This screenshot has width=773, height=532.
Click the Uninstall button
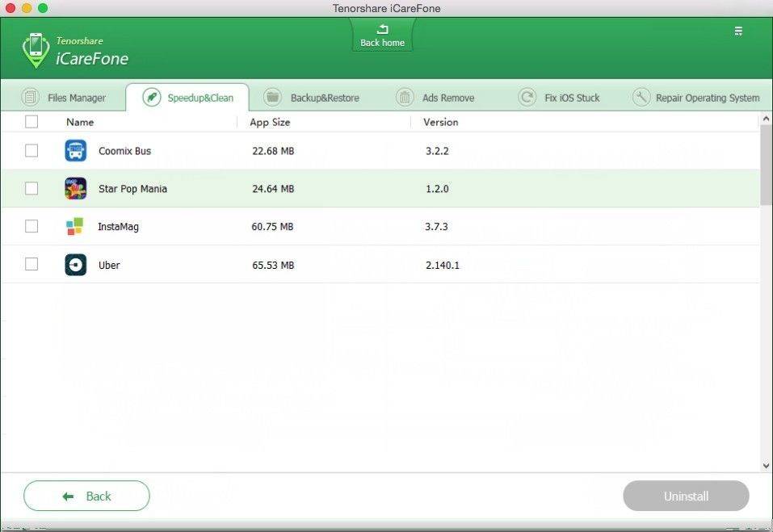click(687, 496)
